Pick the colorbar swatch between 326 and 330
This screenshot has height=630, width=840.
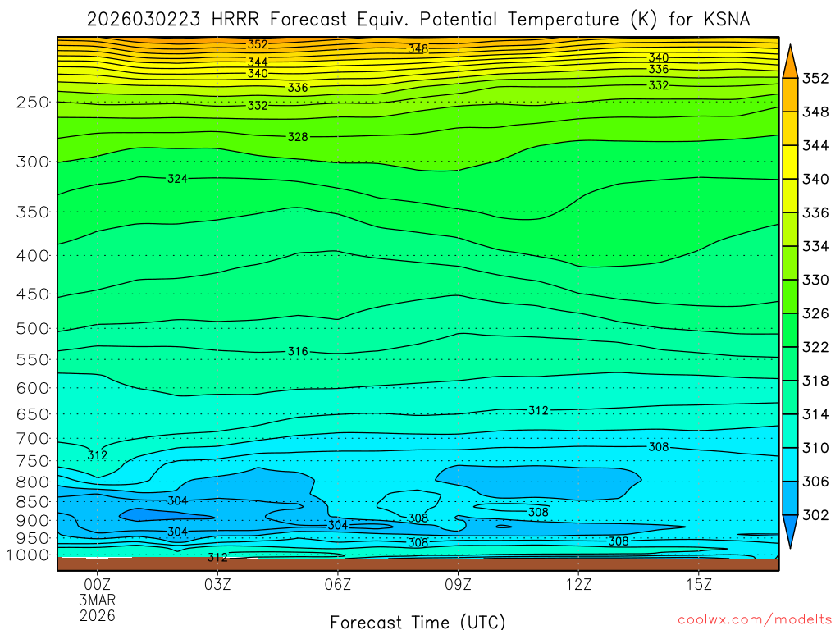[x=790, y=297]
